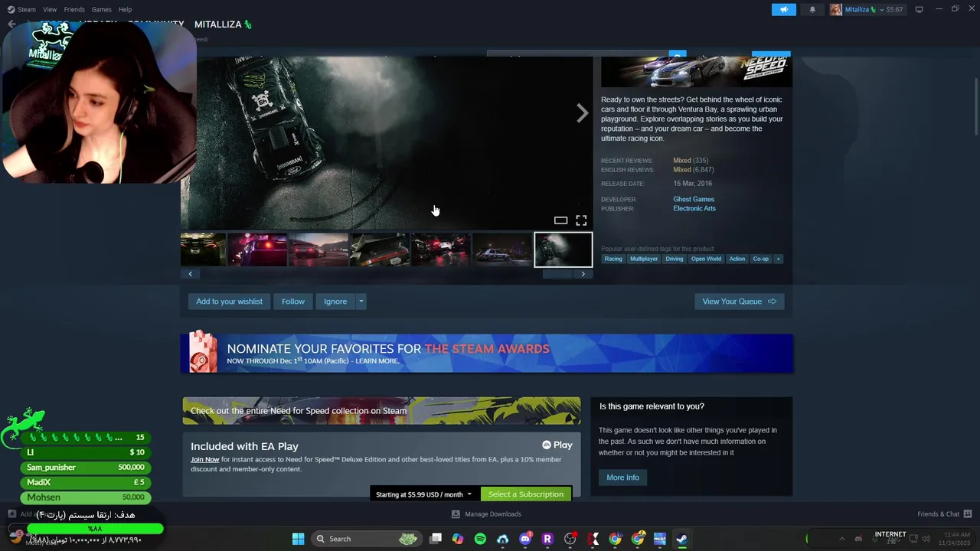Open the Open World tag
980x551 pixels.
706,259
